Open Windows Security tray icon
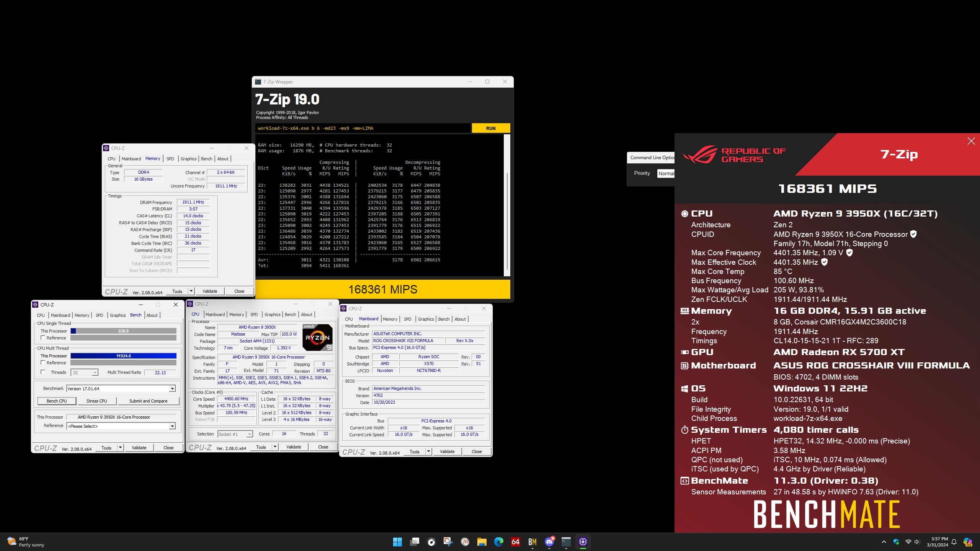 point(896,542)
